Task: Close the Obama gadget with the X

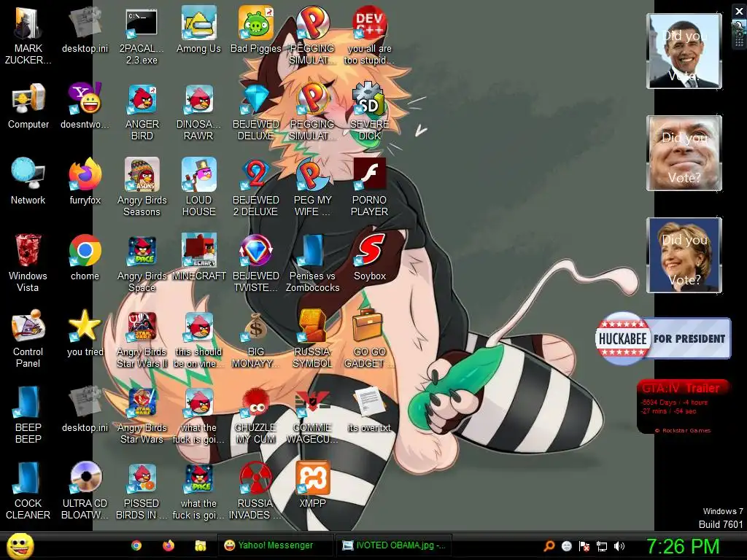Action: [739, 11]
